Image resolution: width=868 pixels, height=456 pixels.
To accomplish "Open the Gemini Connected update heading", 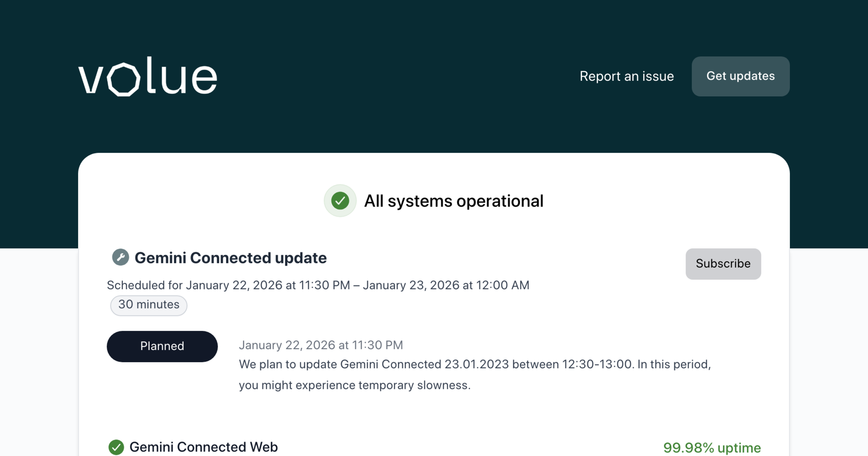I will coord(231,258).
